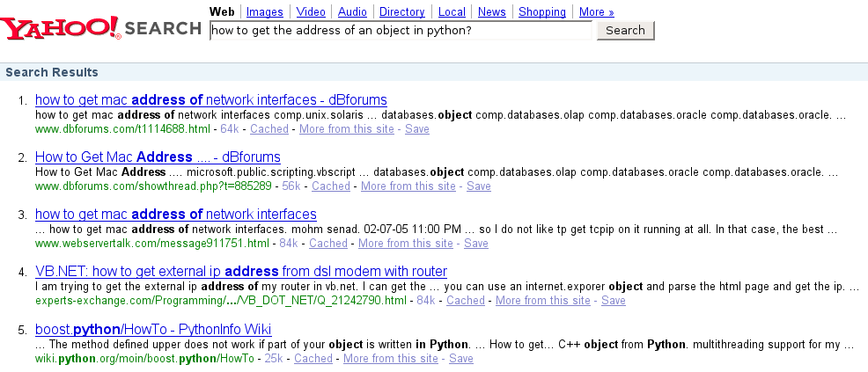Click the Yahoo! Search logo
The image size is (868, 372).
(101, 28)
